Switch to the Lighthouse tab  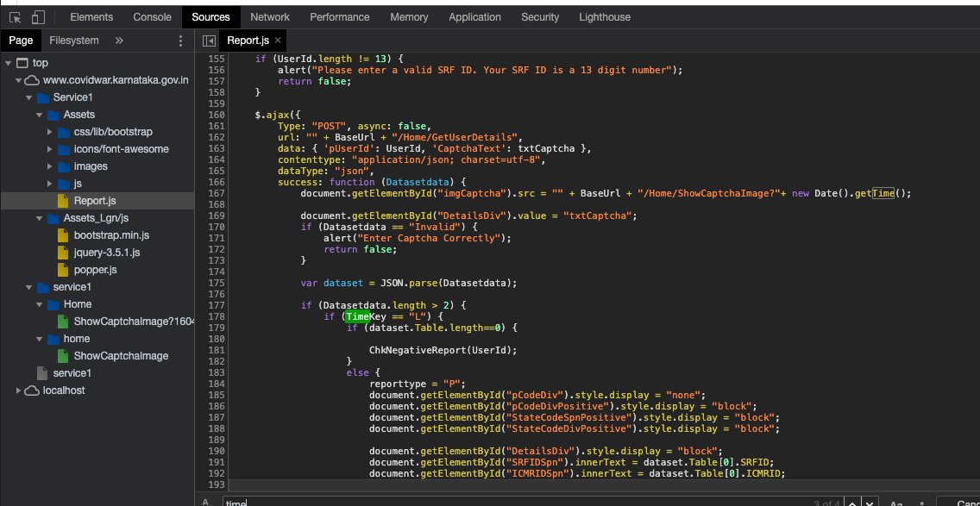(x=605, y=17)
